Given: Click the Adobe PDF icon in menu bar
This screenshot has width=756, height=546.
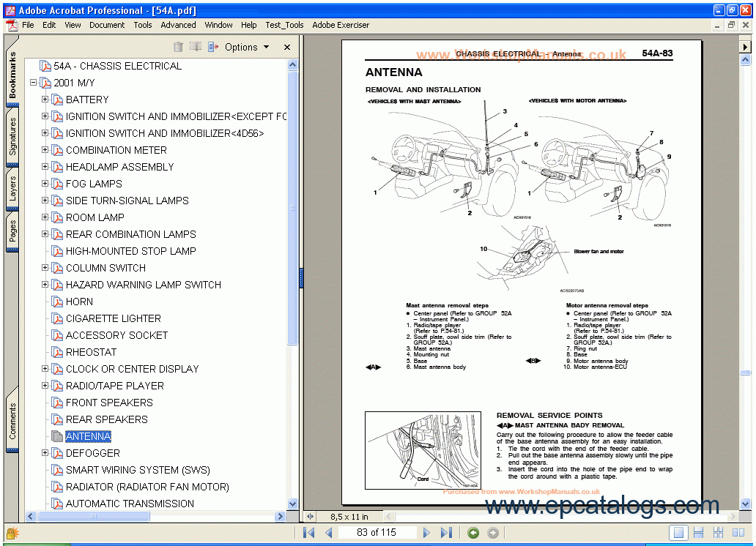Looking at the screenshot, I should pos(12,25).
